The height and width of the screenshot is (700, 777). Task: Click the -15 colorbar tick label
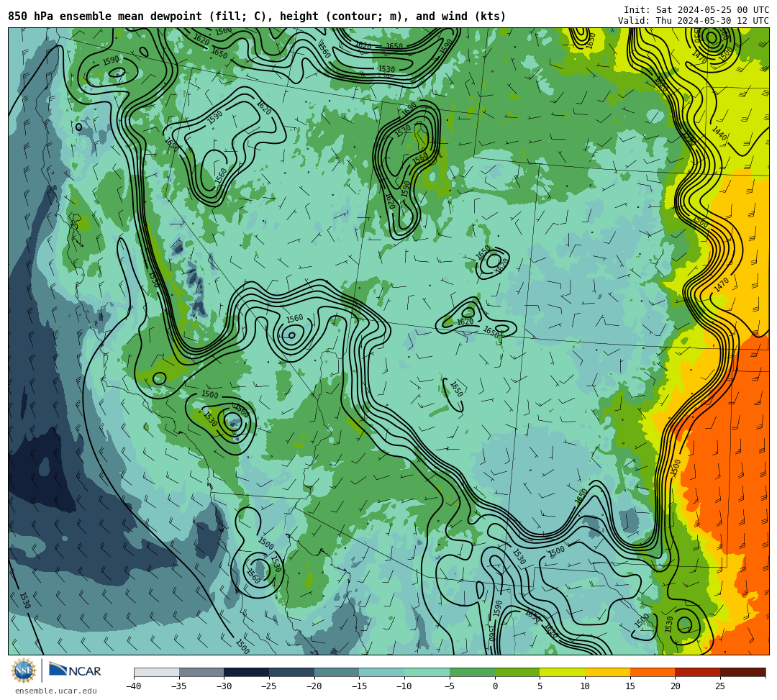(359, 686)
